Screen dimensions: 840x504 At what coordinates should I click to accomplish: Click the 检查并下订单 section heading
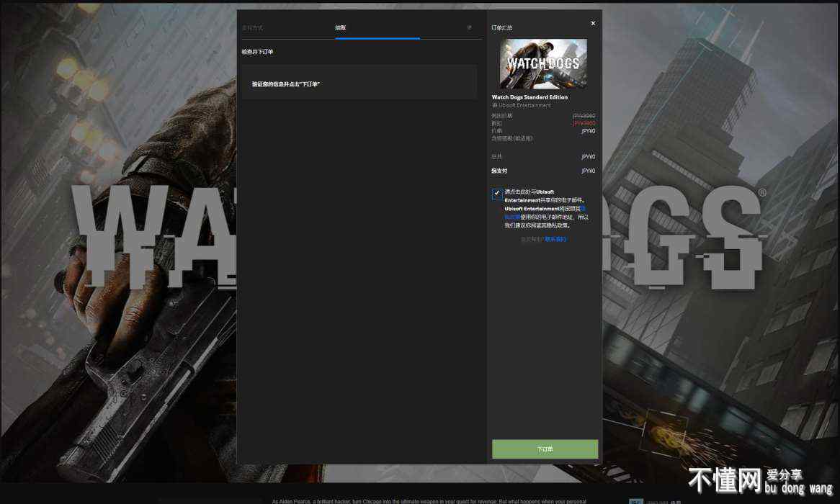tap(257, 52)
